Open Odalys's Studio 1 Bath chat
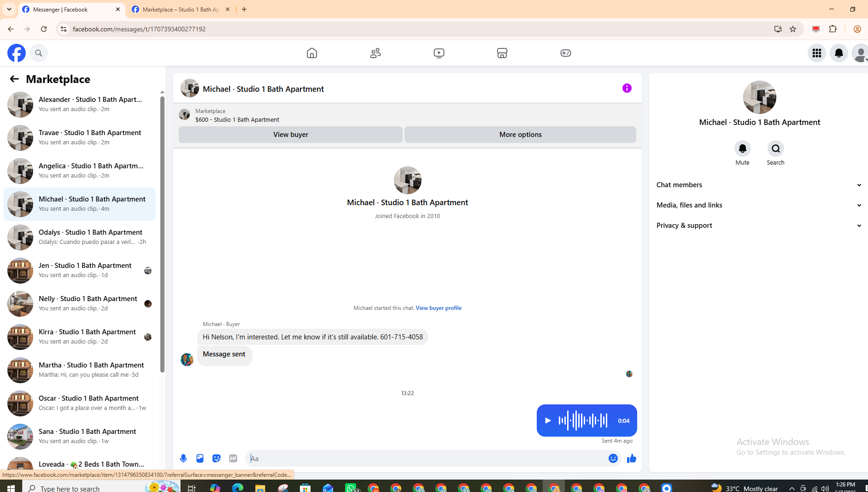 coord(79,237)
